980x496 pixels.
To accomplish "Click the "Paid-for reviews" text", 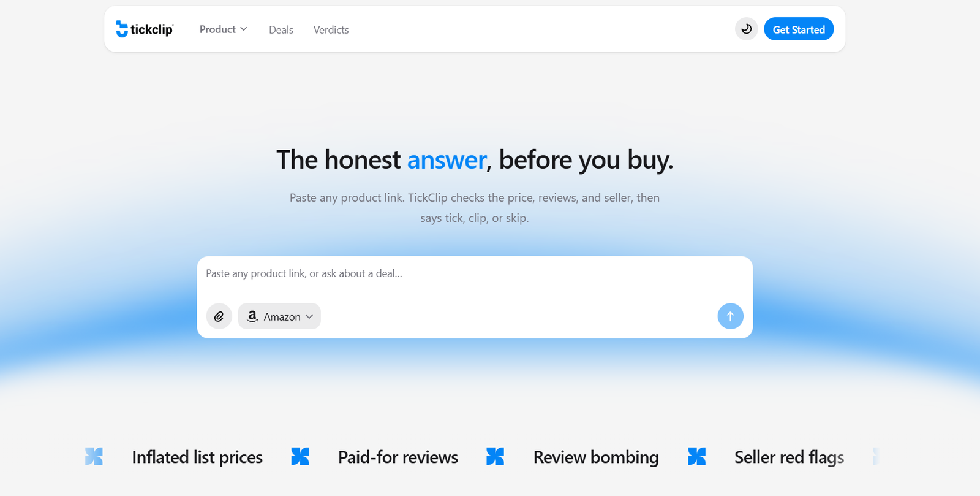I will pyautogui.click(x=398, y=457).
